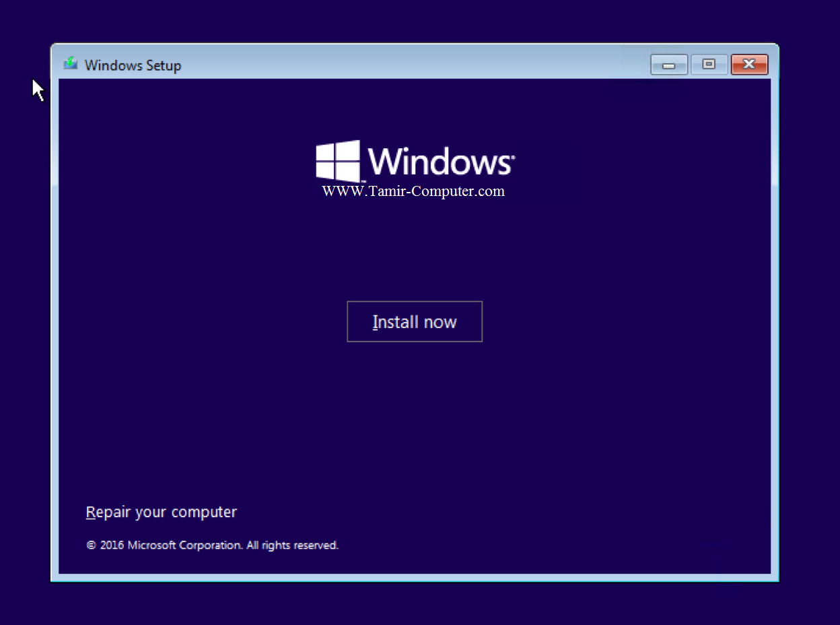
Task: Click the large Windows wordmark text
Action: coord(439,162)
